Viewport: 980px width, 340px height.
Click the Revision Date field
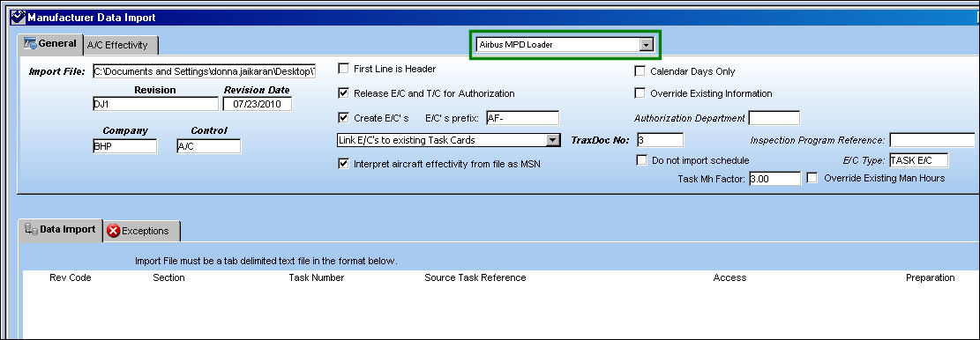(257, 104)
